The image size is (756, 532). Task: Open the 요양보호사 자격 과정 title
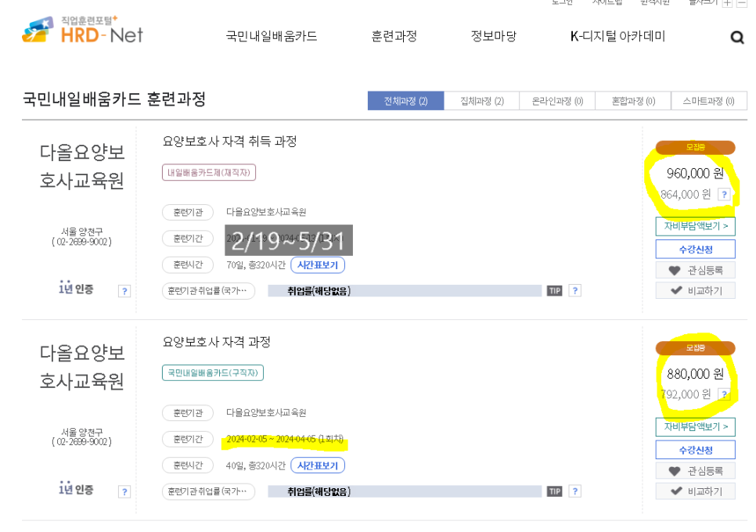pos(217,342)
